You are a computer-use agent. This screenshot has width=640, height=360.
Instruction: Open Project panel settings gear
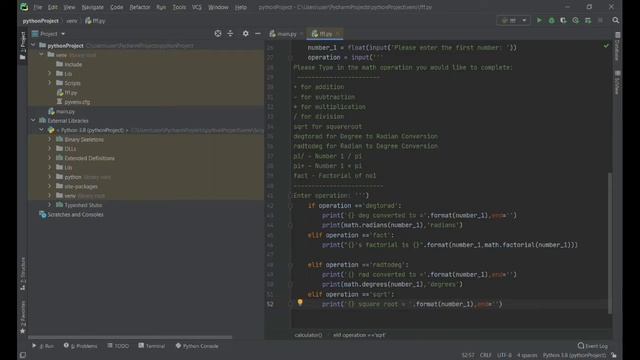[245, 33]
